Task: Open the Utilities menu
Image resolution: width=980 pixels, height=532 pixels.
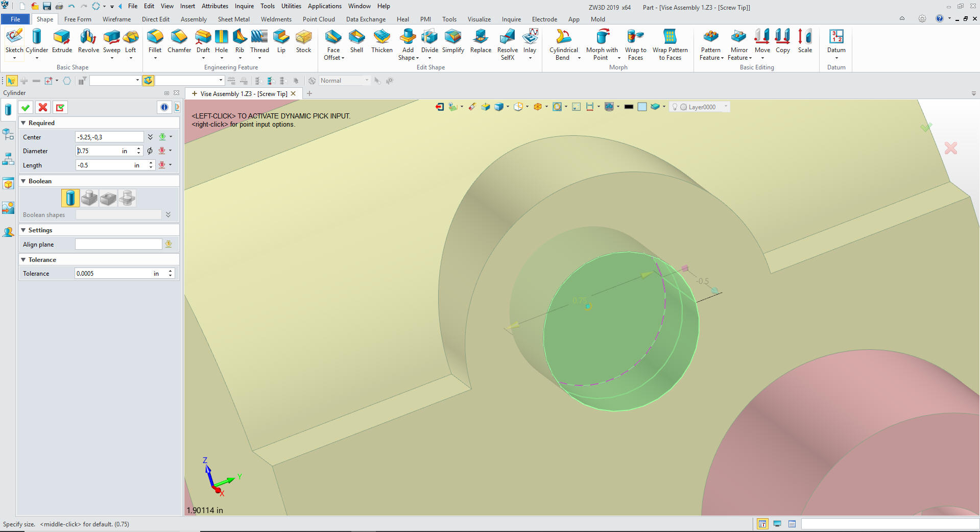Action: [291, 6]
